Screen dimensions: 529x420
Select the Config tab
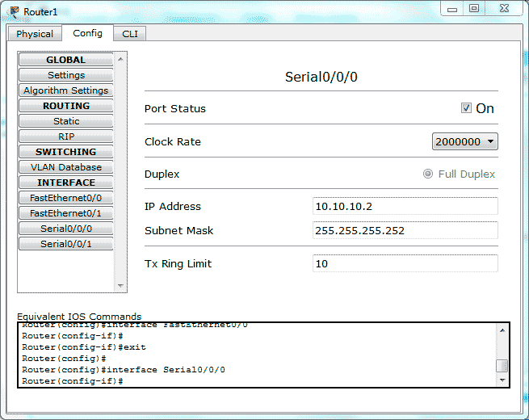point(87,33)
